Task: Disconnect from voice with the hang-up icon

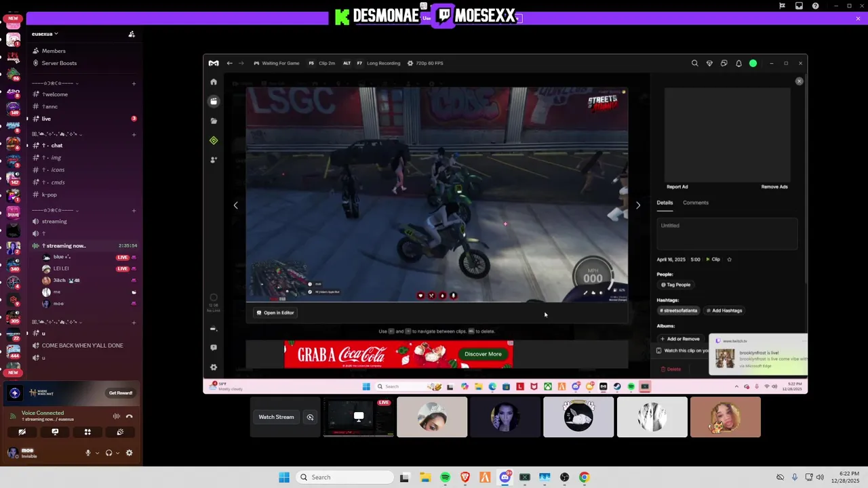Action: pyautogui.click(x=130, y=416)
